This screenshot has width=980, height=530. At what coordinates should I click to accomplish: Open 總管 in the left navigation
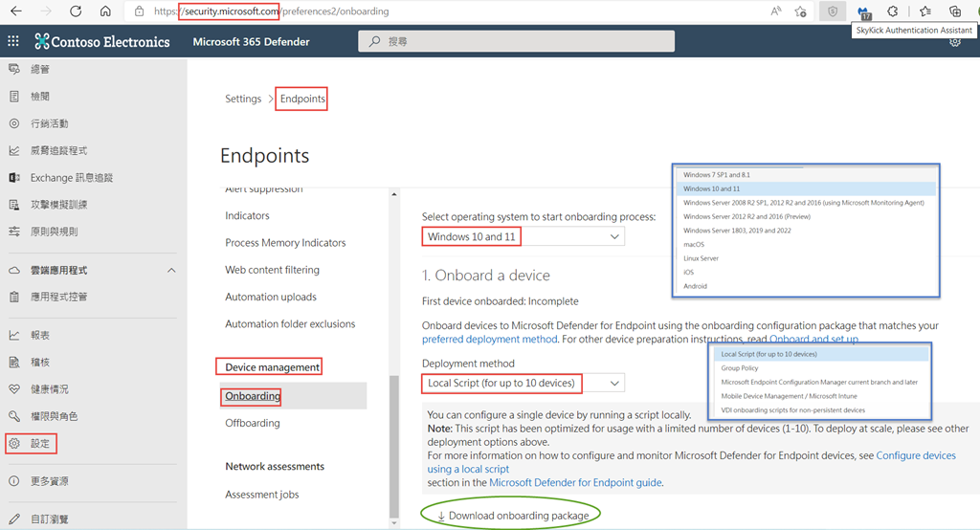[x=40, y=70]
